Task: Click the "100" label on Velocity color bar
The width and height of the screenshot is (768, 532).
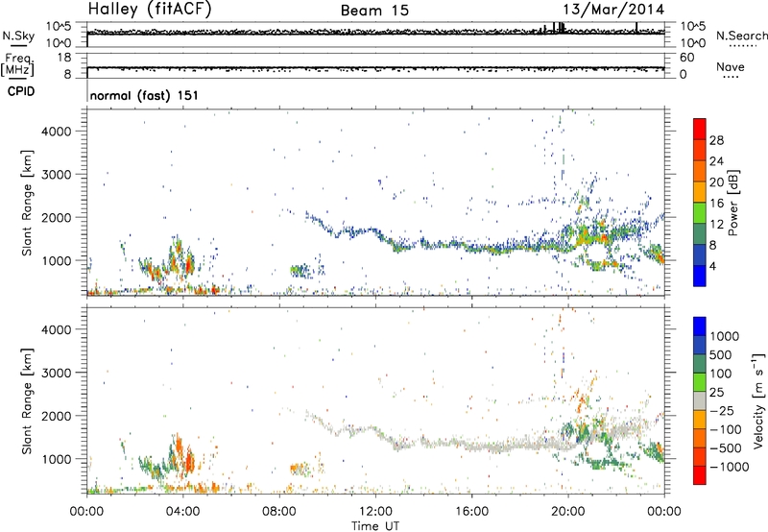Action: tap(721, 374)
